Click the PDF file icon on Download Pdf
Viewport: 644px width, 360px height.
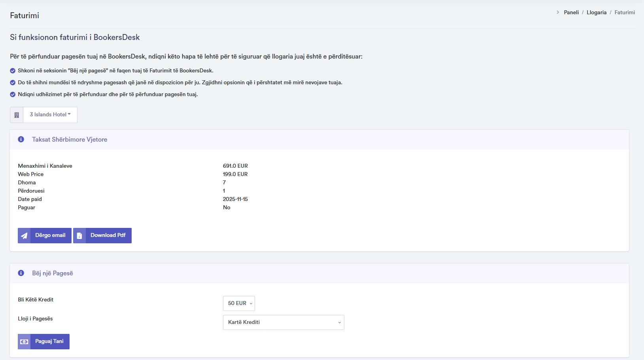79,236
